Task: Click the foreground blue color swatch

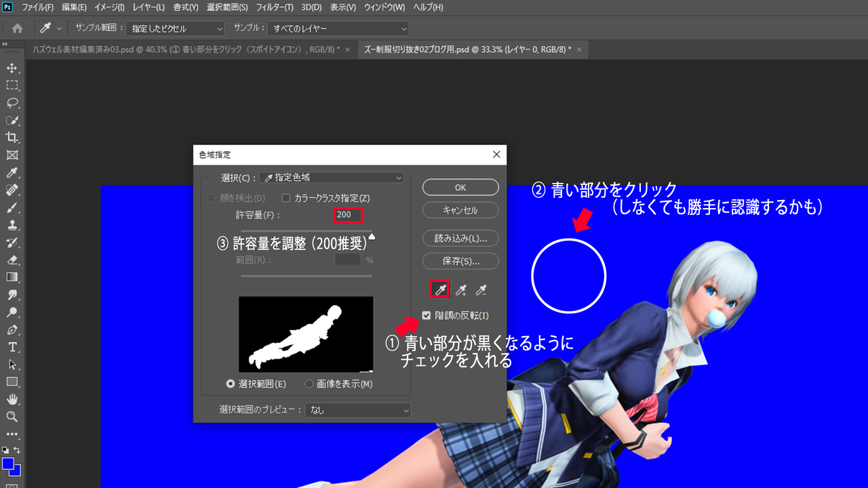Action: coord(8,464)
